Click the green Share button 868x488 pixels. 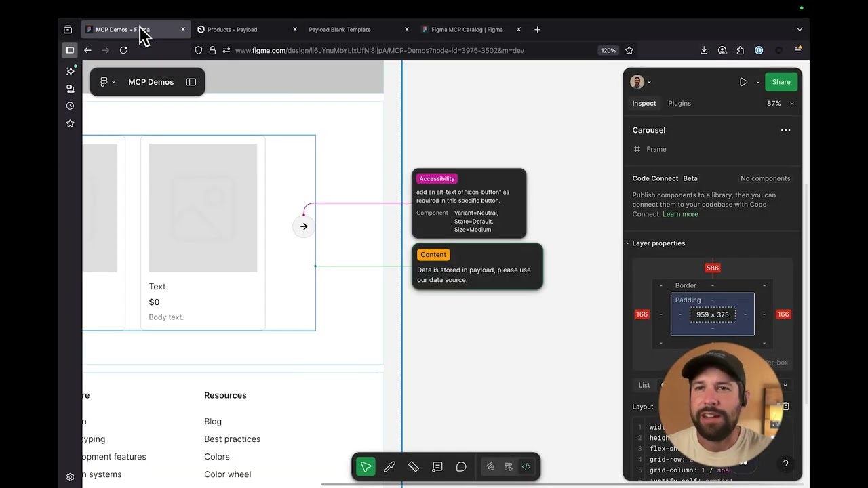(781, 82)
